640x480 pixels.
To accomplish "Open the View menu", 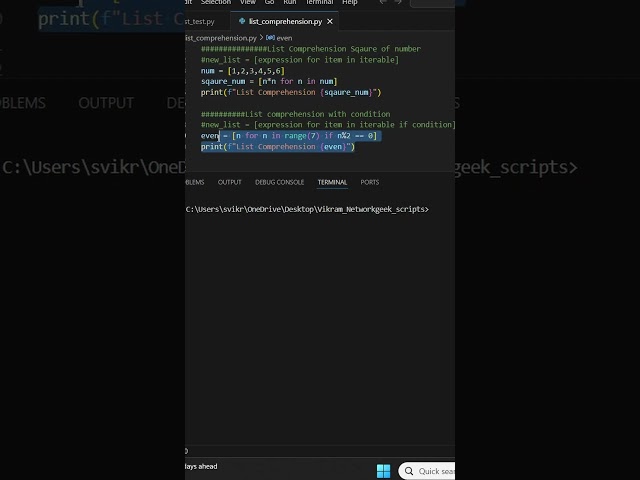I will pyautogui.click(x=248, y=2).
